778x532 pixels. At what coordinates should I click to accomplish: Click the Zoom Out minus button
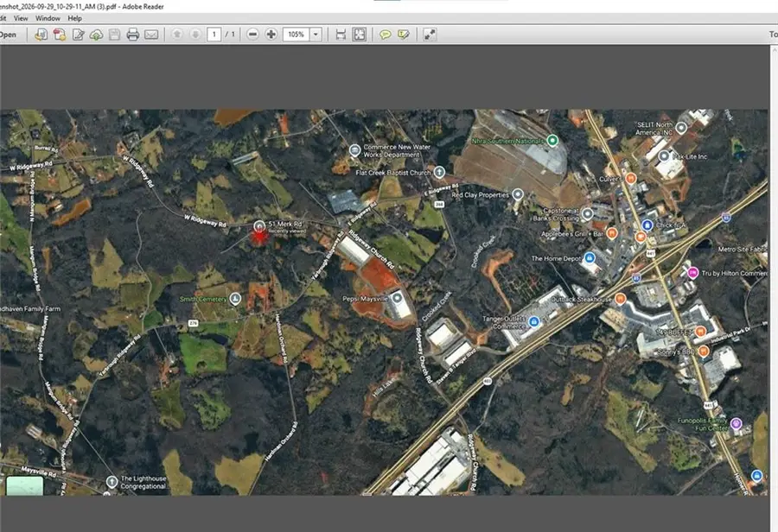click(x=252, y=35)
